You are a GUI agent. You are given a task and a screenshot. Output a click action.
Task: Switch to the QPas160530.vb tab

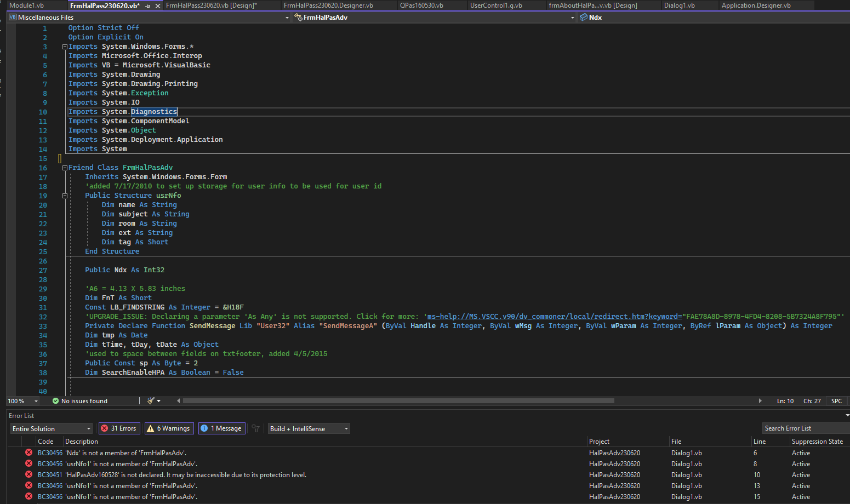pyautogui.click(x=421, y=5)
